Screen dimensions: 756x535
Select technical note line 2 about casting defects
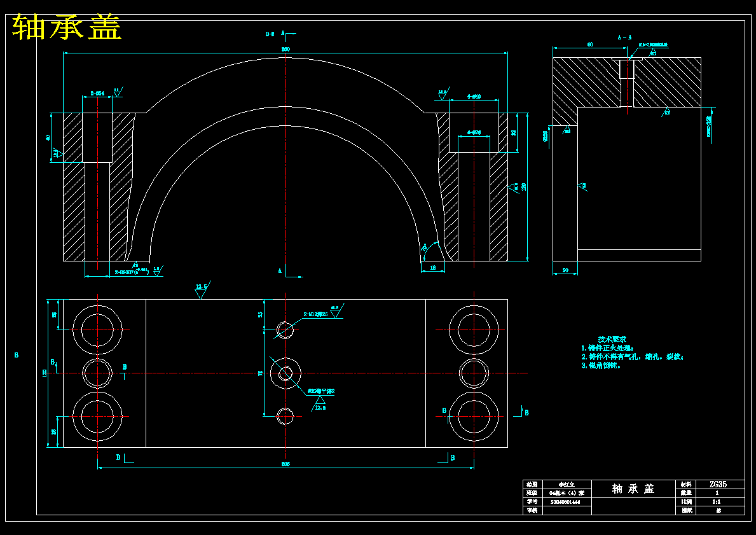point(633,357)
